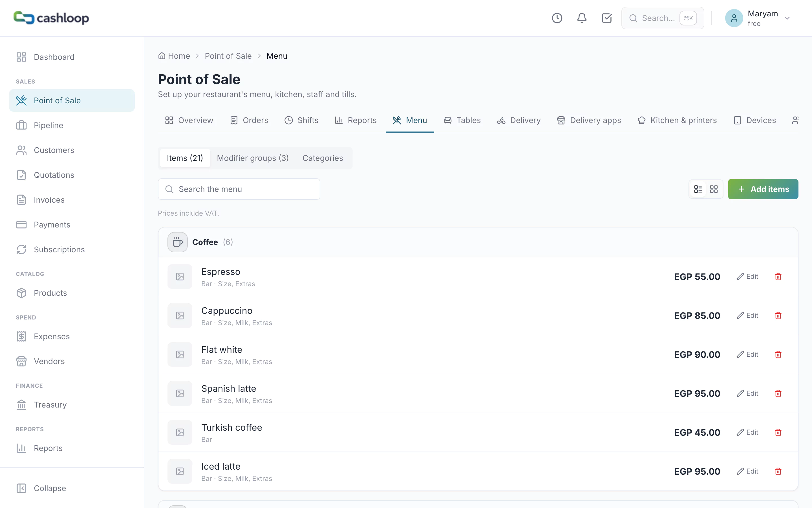Image resolution: width=812 pixels, height=508 pixels.
Task: Select the Modifier groups (3) sub-tab
Action: pos(253,158)
